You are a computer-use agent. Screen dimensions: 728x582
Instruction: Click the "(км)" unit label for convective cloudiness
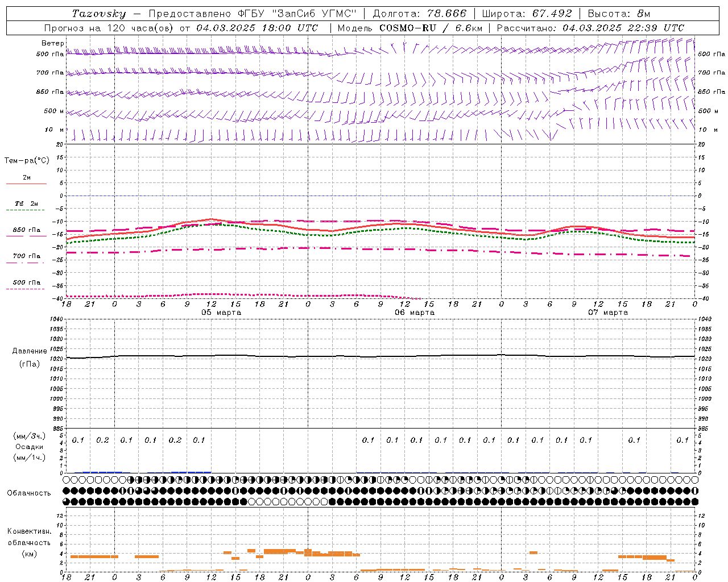click(x=30, y=554)
